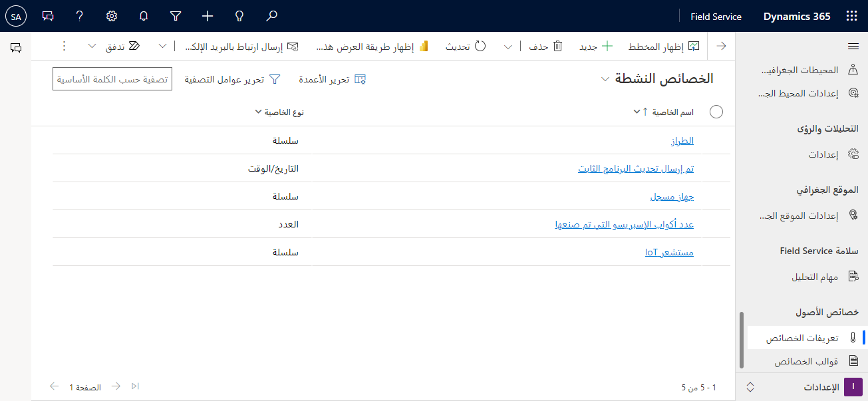Viewport: 868px width, 401px height.
Task: Open the notifications bell
Action: [x=144, y=16]
